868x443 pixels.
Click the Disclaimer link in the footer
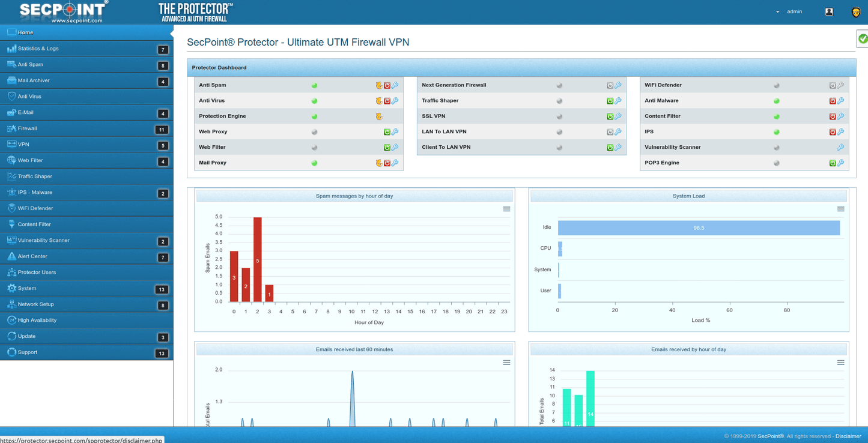pyautogui.click(x=848, y=436)
